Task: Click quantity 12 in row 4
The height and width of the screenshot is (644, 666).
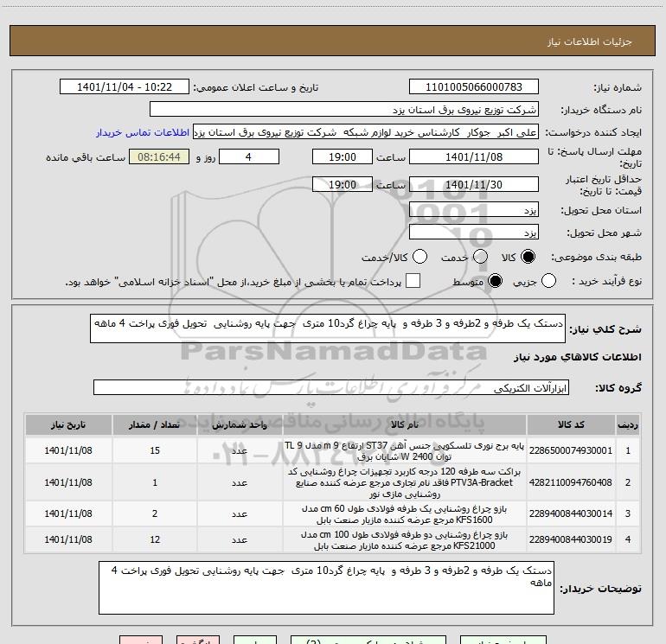Action: click(x=155, y=539)
